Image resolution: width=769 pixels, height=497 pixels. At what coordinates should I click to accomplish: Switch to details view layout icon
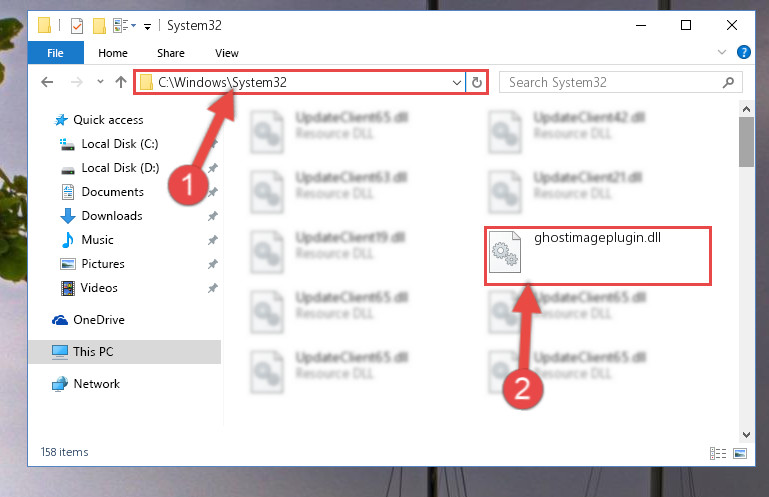[x=718, y=453]
